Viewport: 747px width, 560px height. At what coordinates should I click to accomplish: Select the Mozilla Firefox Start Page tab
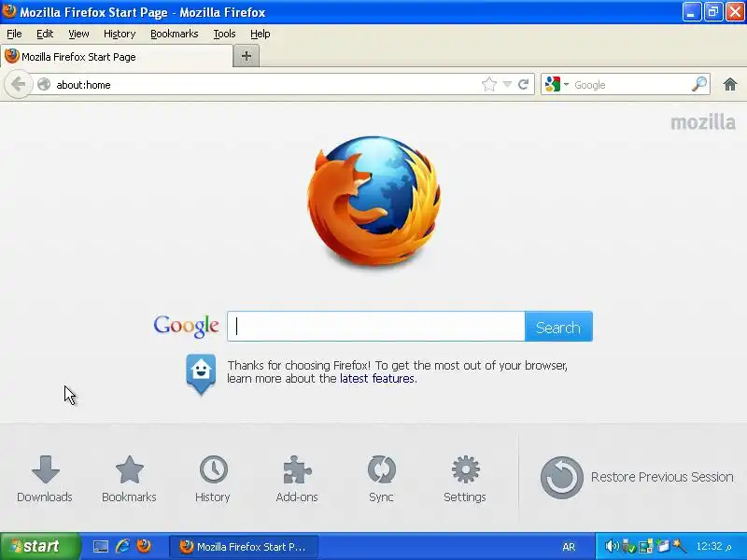coord(117,57)
